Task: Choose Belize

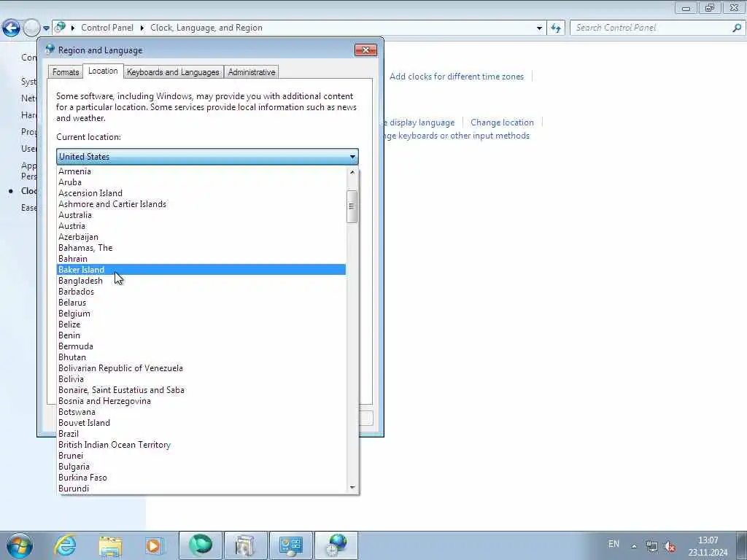Action: [x=201, y=324]
